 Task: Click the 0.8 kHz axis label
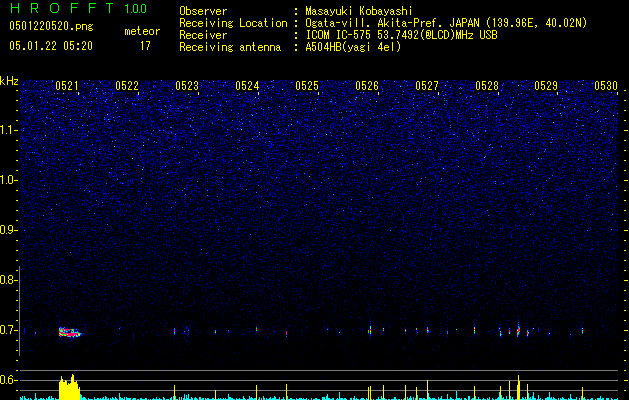point(8,280)
